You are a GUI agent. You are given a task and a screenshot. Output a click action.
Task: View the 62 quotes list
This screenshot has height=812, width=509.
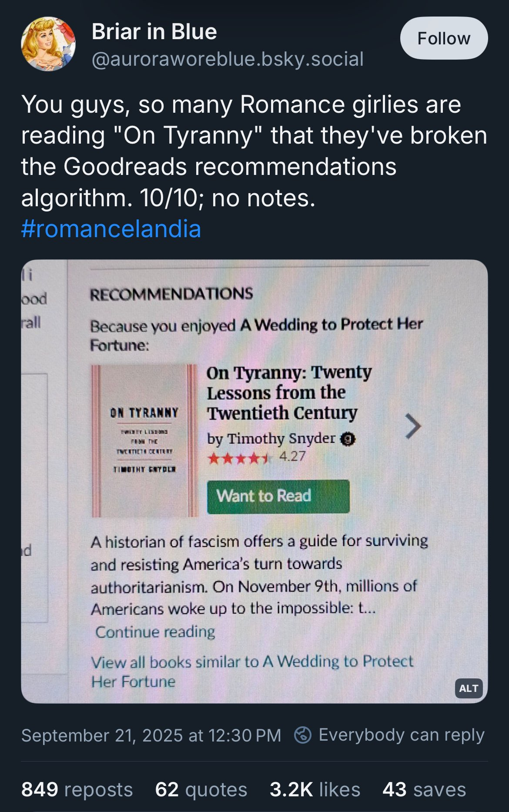click(x=201, y=789)
